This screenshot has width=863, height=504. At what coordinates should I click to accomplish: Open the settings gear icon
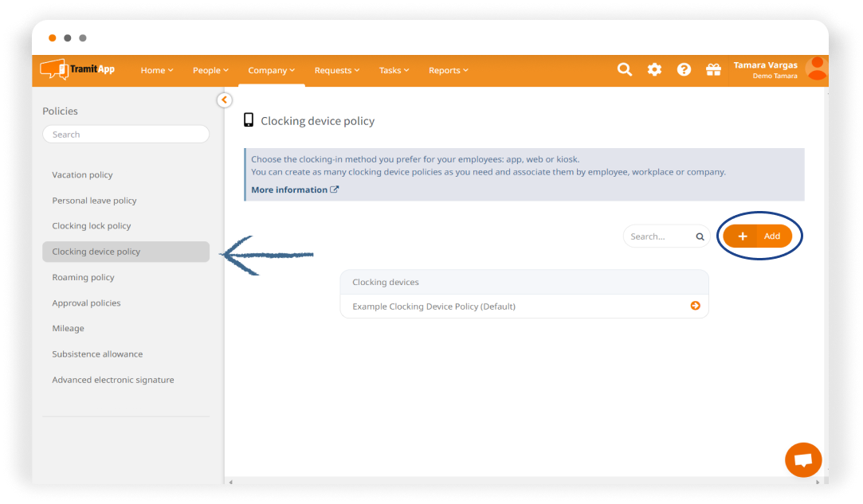pos(654,70)
